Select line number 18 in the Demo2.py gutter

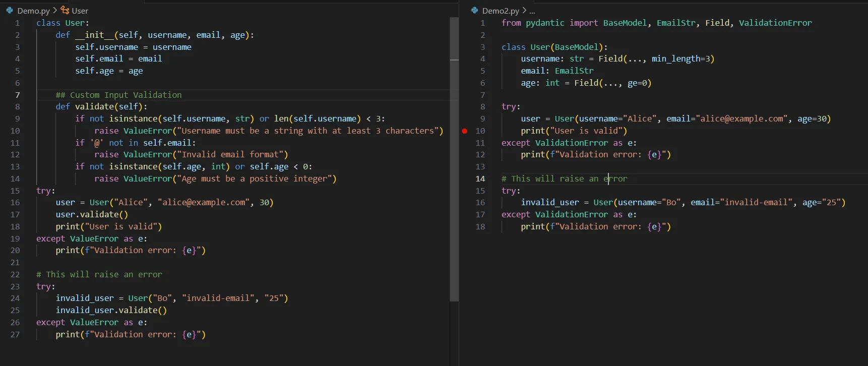pyautogui.click(x=480, y=227)
